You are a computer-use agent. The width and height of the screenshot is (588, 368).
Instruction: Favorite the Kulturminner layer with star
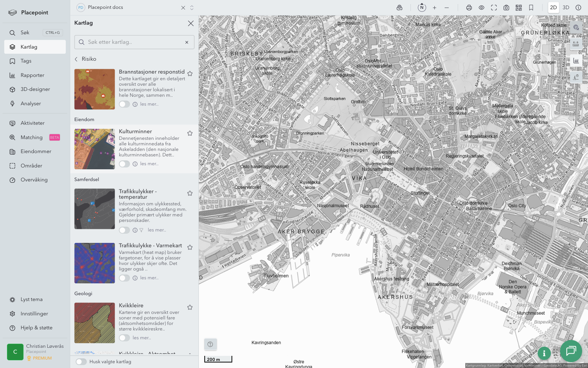pos(190,133)
